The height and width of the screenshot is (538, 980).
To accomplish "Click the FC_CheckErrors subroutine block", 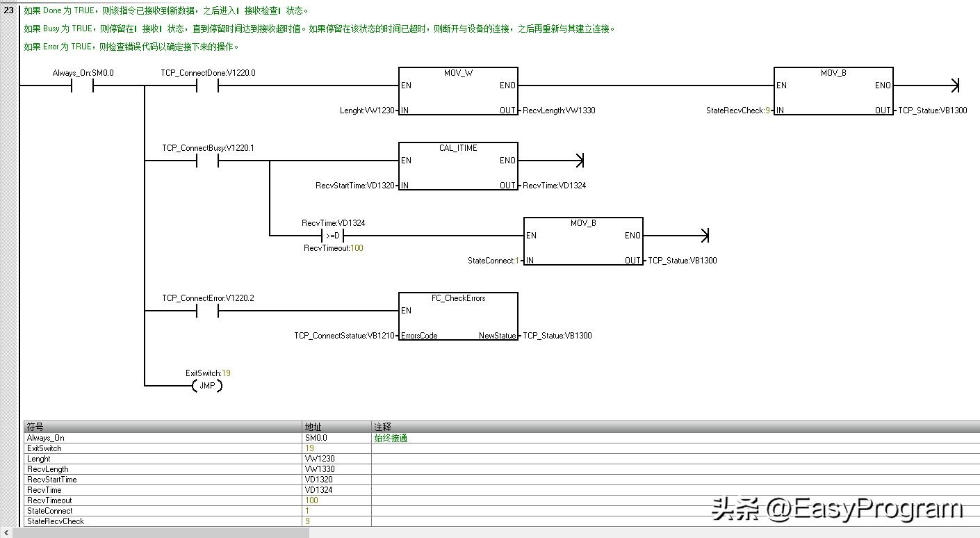I will [x=457, y=315].
